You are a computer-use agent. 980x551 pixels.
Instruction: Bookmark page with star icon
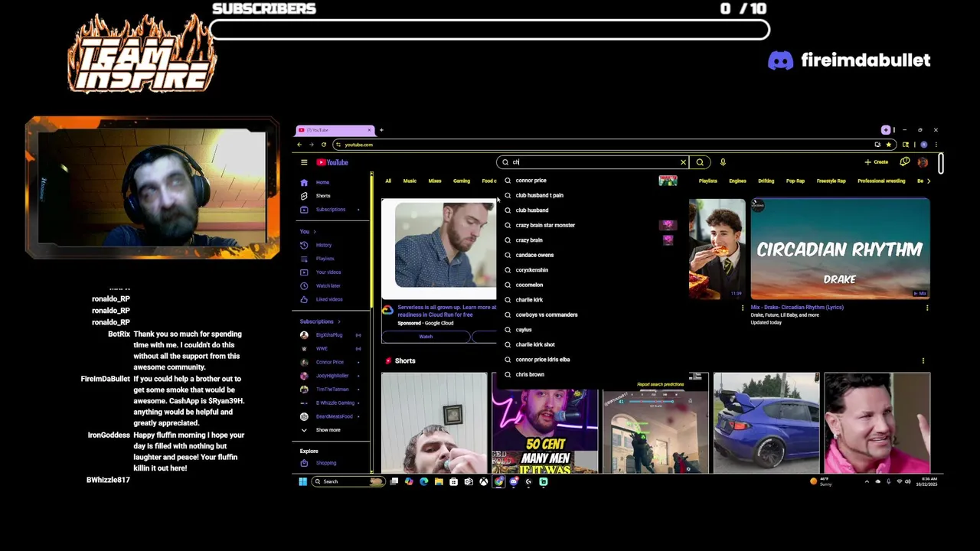[888, 145]
